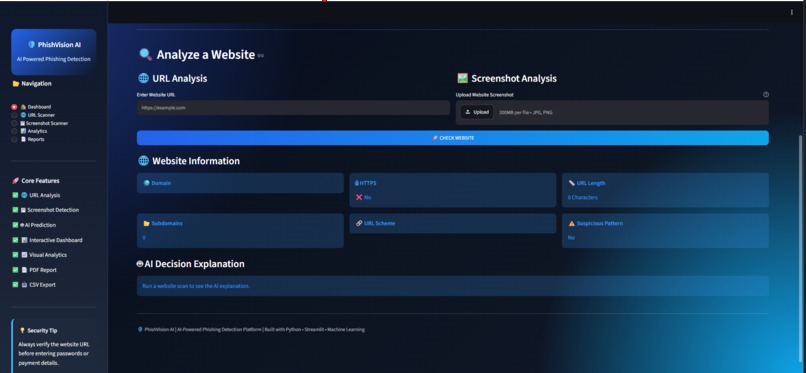This screenshot has height=373, width=806.
Task: Click the 'Enter Website URL' field label
Action: coord(156,95)
